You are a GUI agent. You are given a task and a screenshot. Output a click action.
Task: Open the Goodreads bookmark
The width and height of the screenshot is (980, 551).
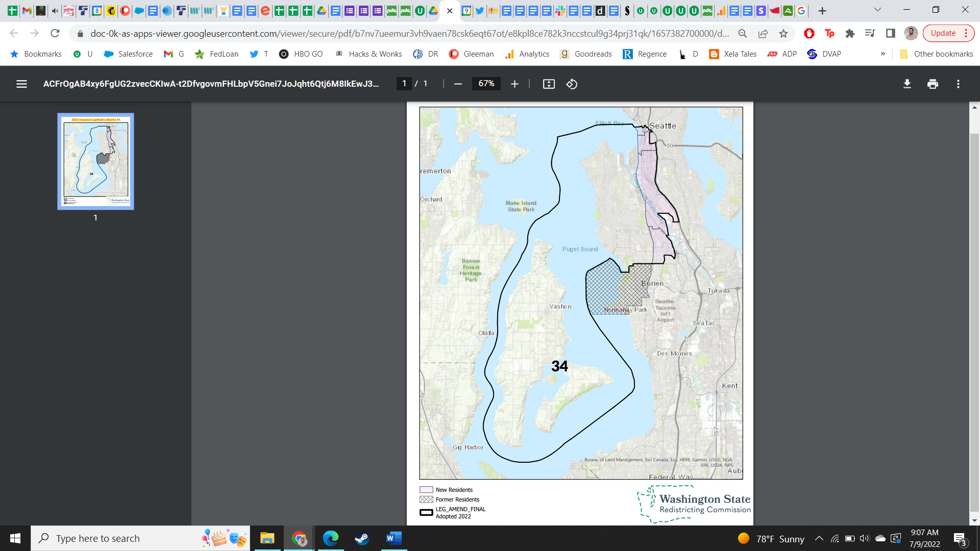click(x=586, y=54)
